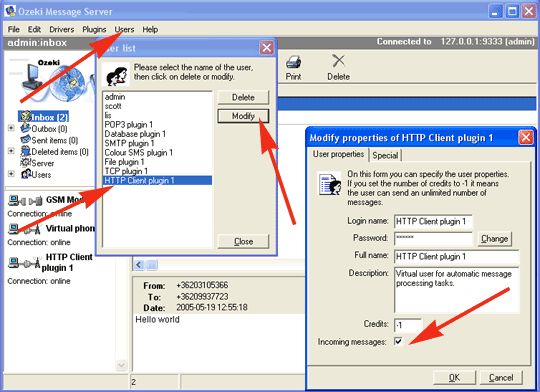This screenshot has height=392, width=540.
Task: Select admin in the user list
Action: tap(157, 97)
